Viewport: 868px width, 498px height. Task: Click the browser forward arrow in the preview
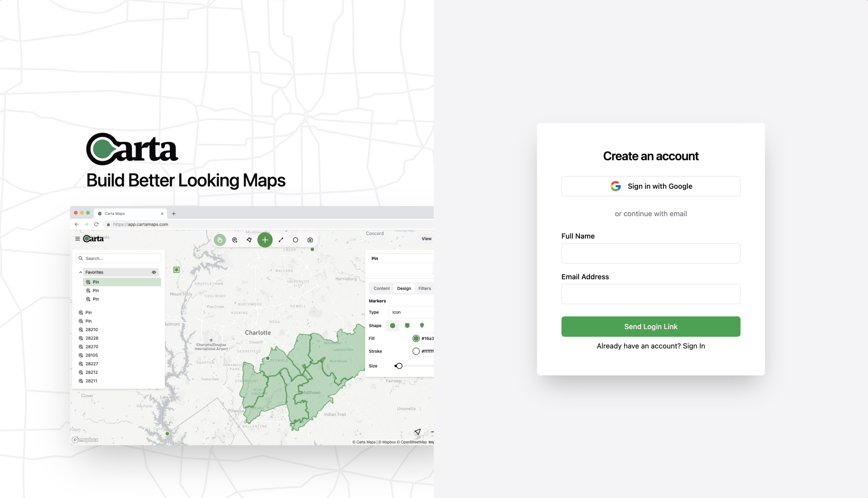click(86, 224)
